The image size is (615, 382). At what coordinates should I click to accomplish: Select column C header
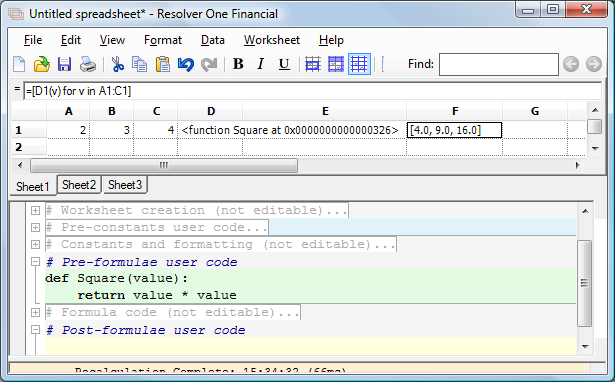pyautogui.click(x=156, y=111)
